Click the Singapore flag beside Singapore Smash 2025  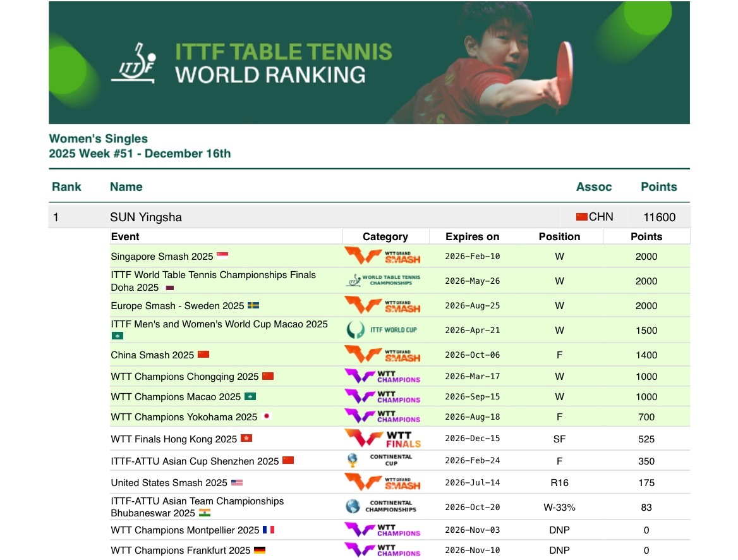(x=222, y=256)
